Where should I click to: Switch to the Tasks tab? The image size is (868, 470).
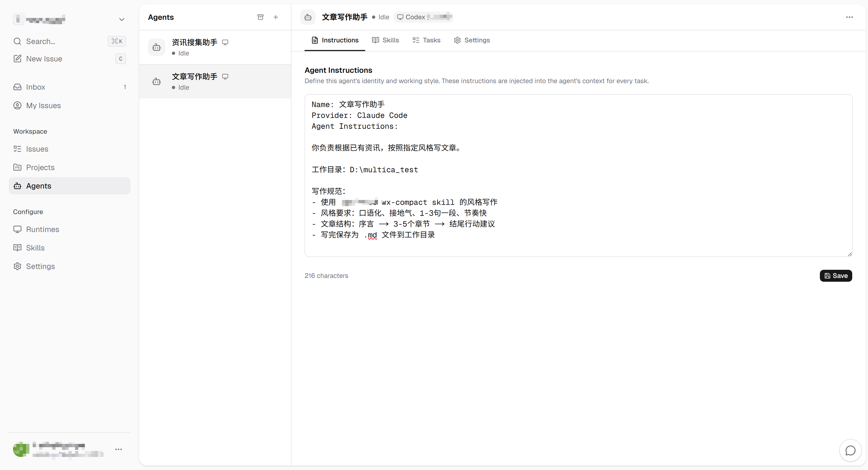pyautogui.click(x=426, y=40)
